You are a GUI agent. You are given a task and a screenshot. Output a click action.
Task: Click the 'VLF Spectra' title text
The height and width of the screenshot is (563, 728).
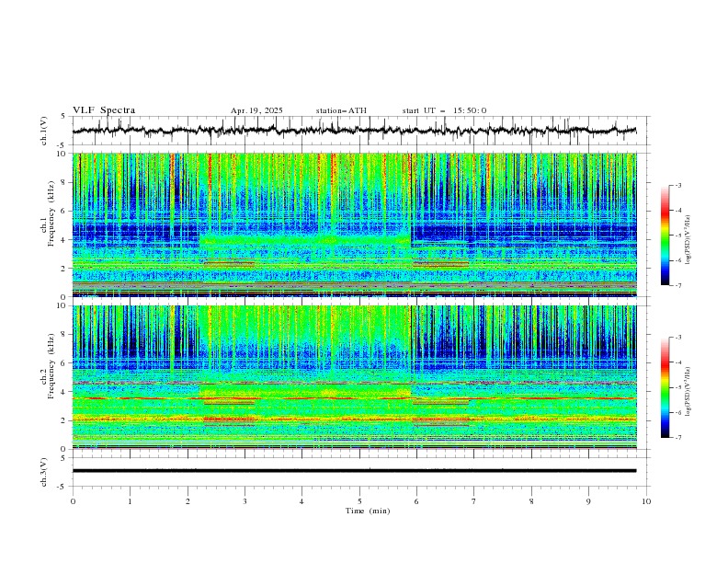point(104,110)
